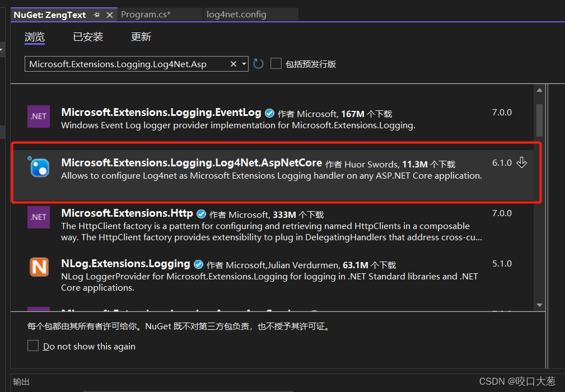Click the 11.3M download count text
The width and height of the screenshot is (565, 392).
pos(415,165)
